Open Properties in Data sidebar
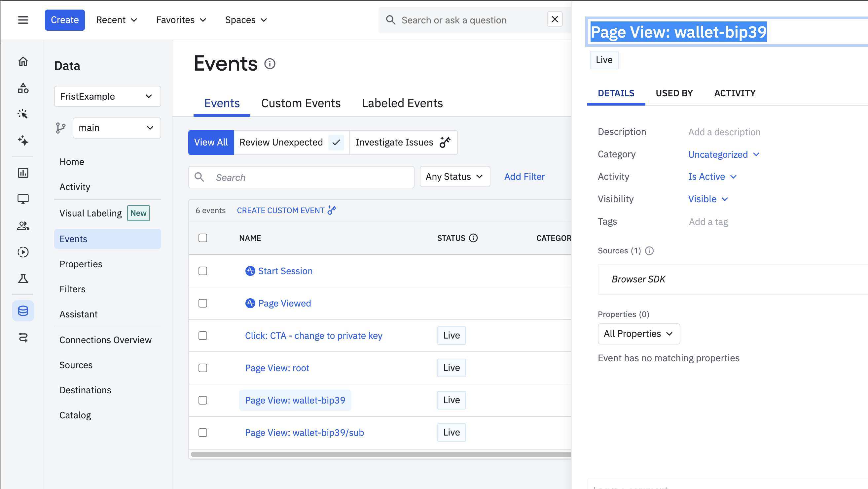868x489 pixels. (x=81, y=264)
